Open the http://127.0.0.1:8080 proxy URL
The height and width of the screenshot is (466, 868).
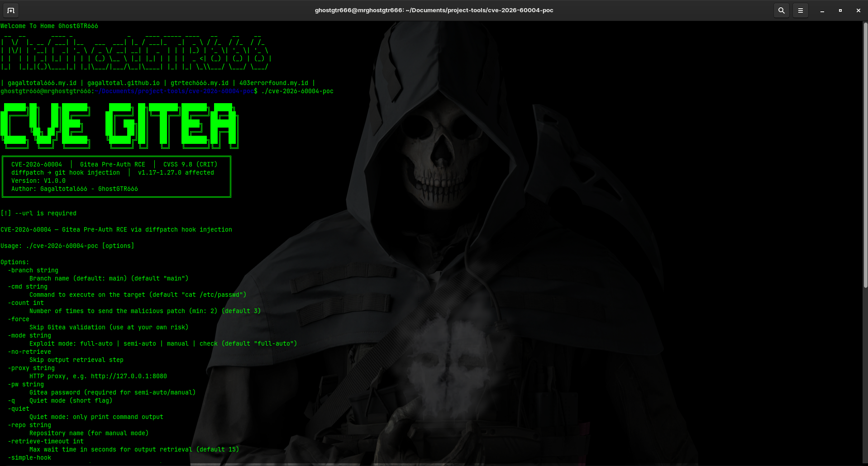(129, 376)
